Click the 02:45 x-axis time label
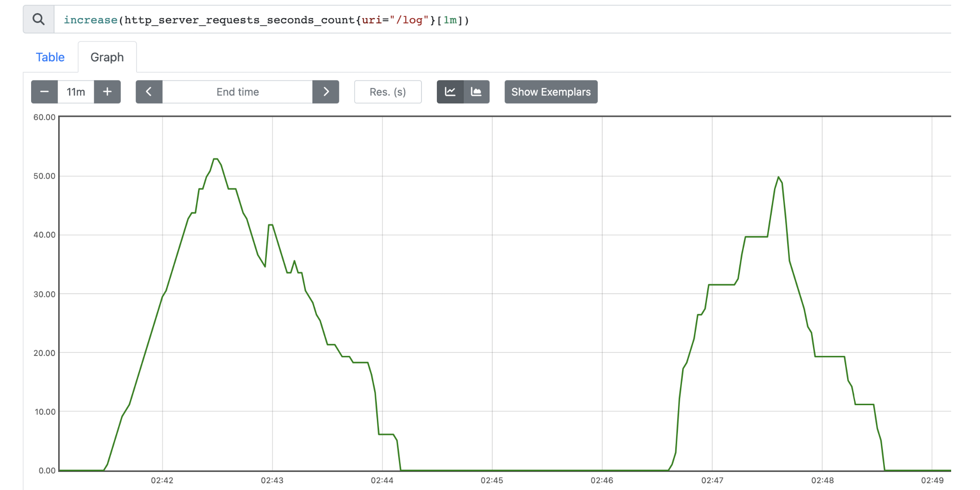Image resolution: width=980 pixels, height=490 pixels. (x=492, y=481)
